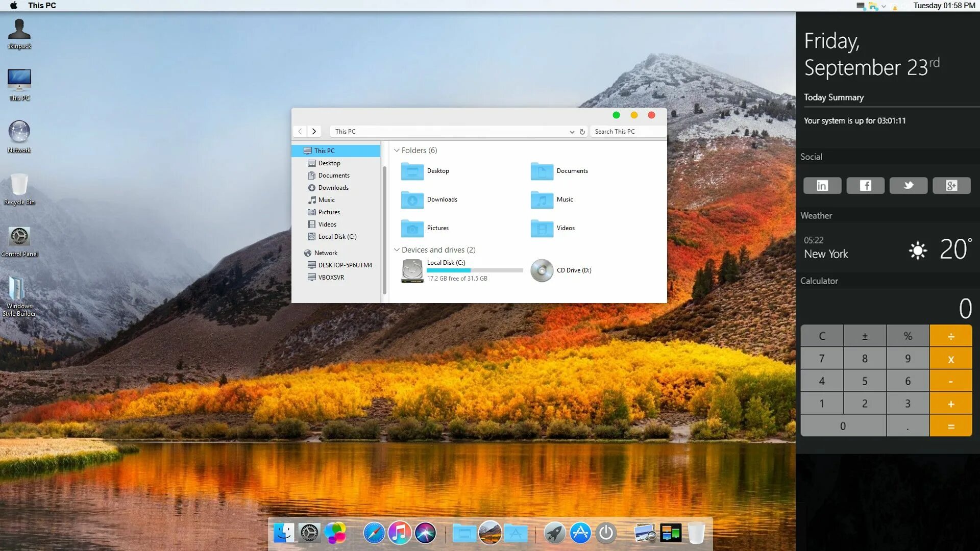Open Finder from the dock
Viewport: 980px width, 551px height.
[285, 532]
